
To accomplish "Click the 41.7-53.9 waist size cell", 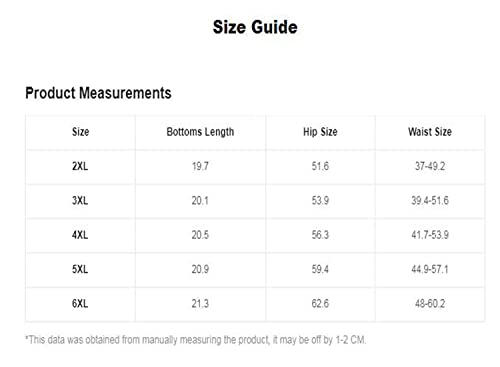I will point(430,235).
